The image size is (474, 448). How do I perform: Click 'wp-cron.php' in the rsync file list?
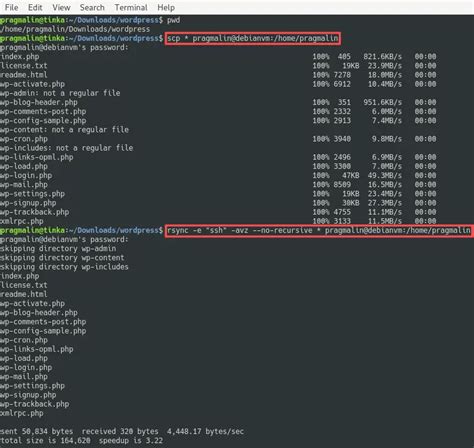(x=24, y=340)
